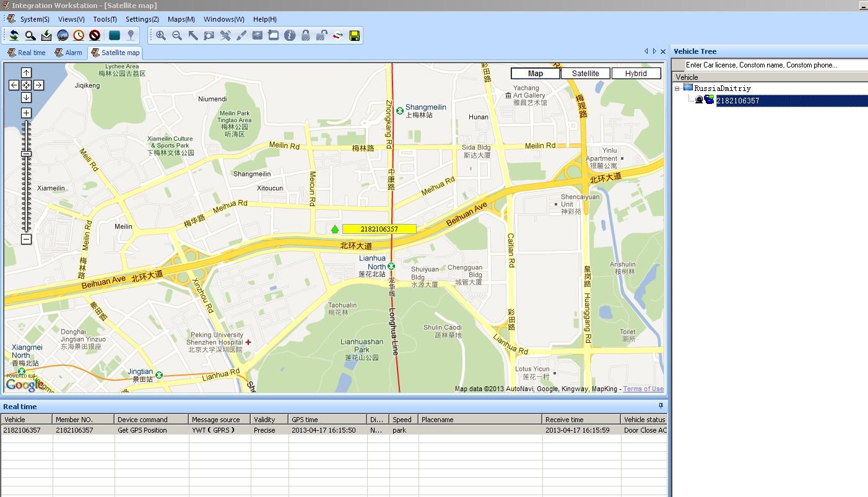868x497 pixels.
Task: Click the globe map toolbar icon
Action: [63, 35]
